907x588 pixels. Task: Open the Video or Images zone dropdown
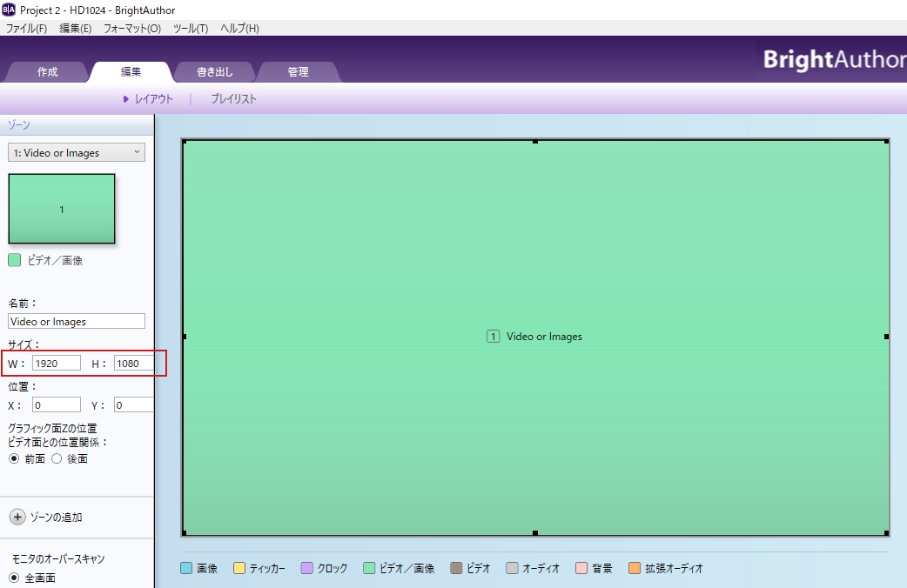point(77,153)
